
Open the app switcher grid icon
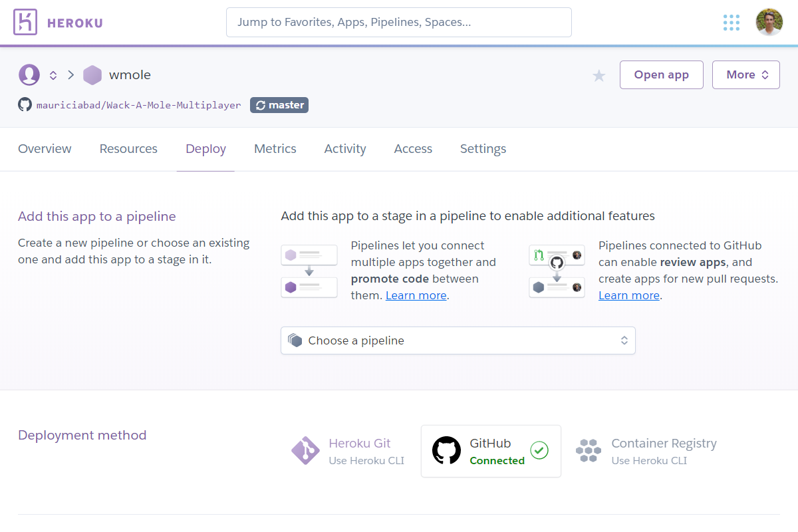(x=731, y=23)
